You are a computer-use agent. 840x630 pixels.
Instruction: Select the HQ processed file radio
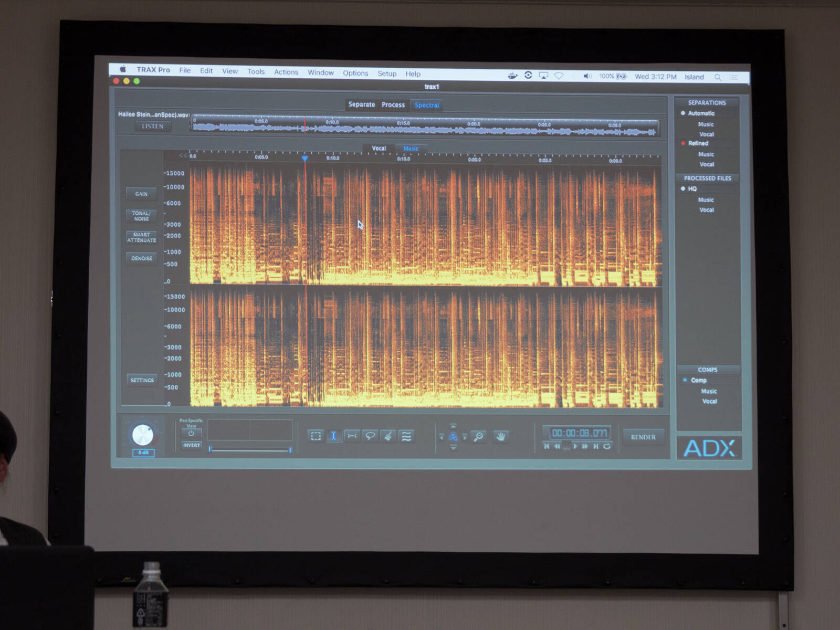tap(683, 188)
